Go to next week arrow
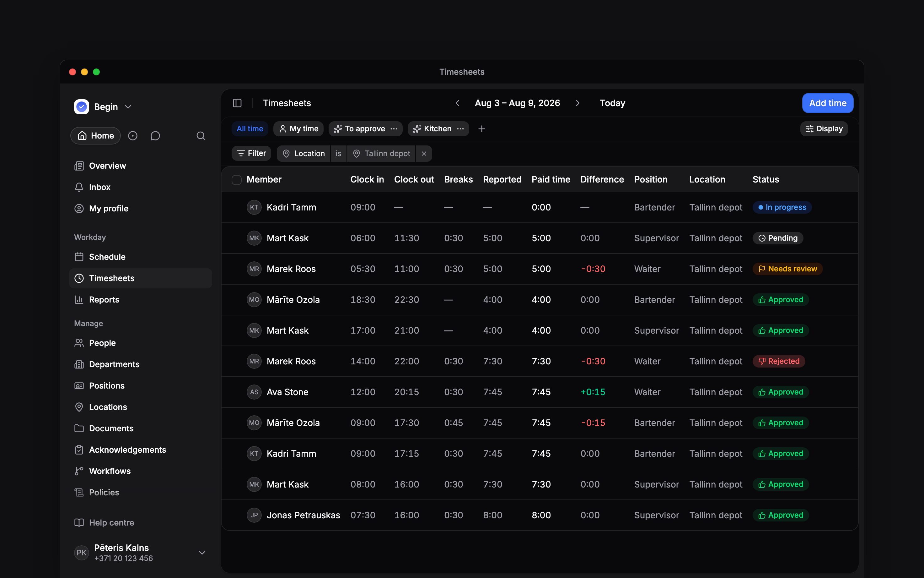Screen dimensions: 924x578 click(x=578, y=103)
